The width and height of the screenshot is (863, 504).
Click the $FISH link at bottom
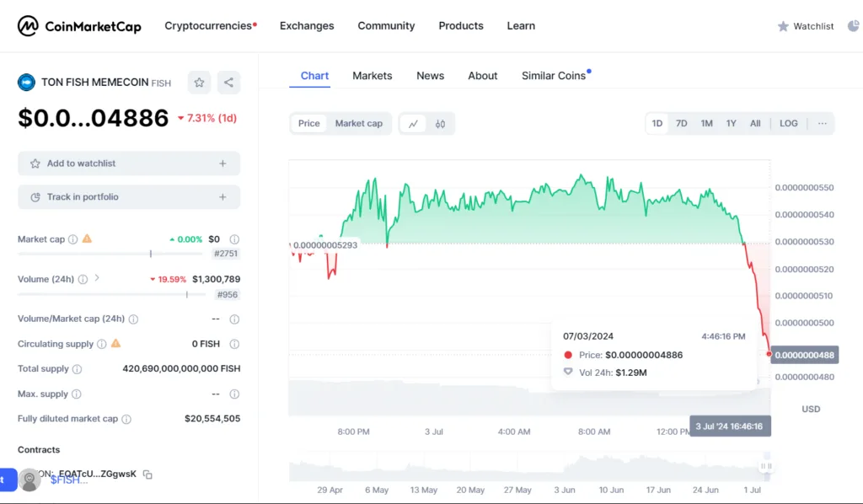coord(69,480)
